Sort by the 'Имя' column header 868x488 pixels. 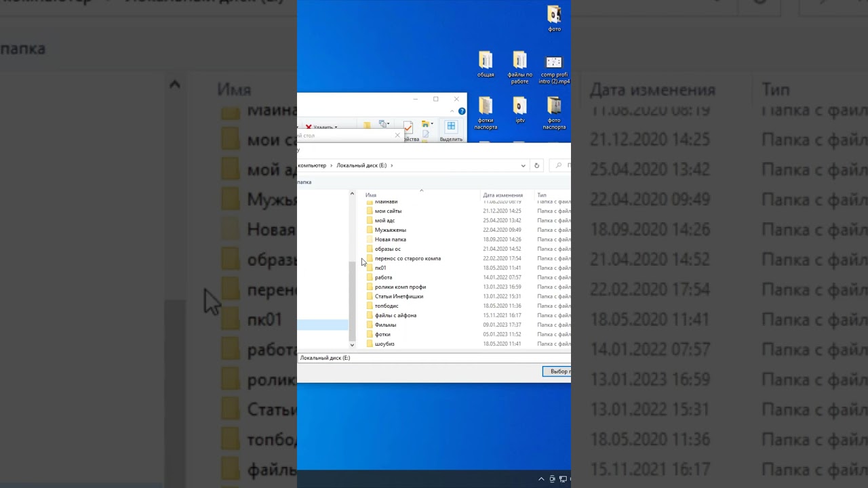(x=371, y=195)
